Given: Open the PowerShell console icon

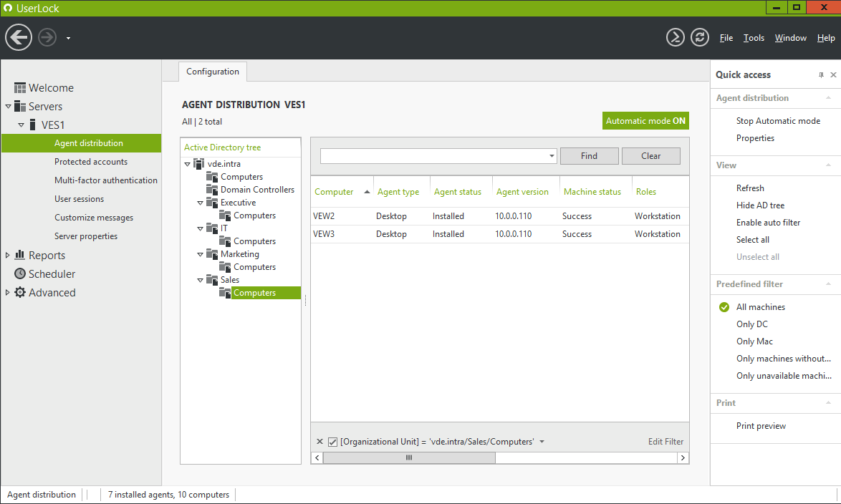Looking at the screenshot, I should [676, 37].
